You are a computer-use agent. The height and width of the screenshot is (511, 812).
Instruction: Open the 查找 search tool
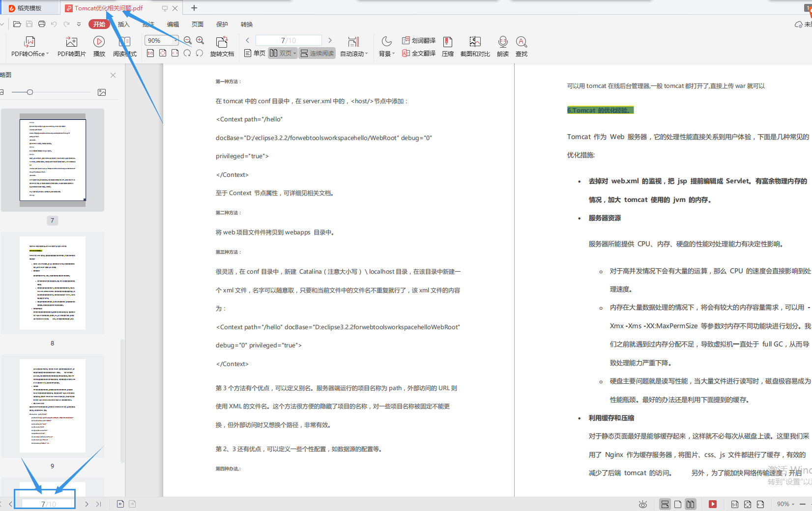coord(522,47)
